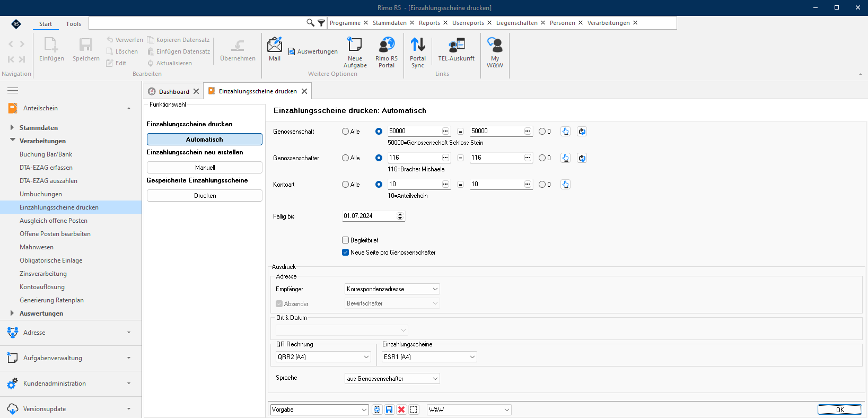Select the 0 option for Genossenschaft
Viewport: 868px width, 418px height.
coord(542,132)
